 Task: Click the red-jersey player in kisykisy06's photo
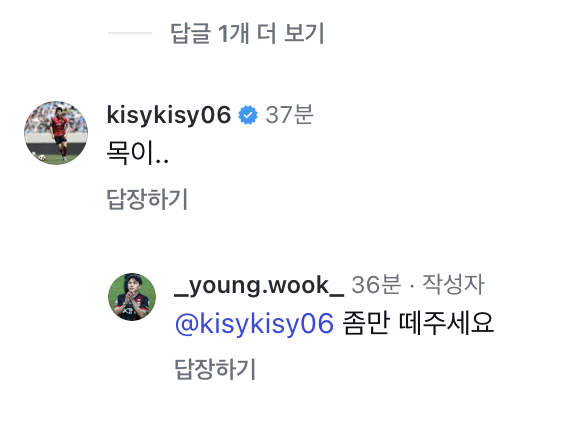tap(60, 132)
